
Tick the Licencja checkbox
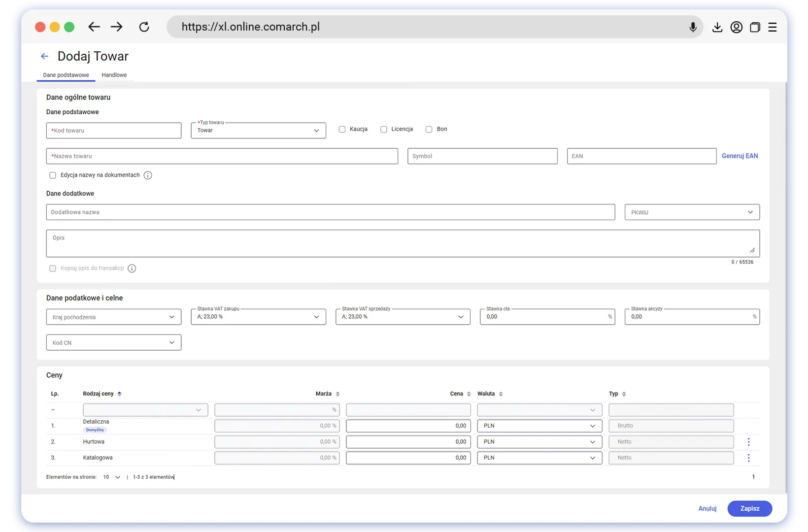point(383,130)
